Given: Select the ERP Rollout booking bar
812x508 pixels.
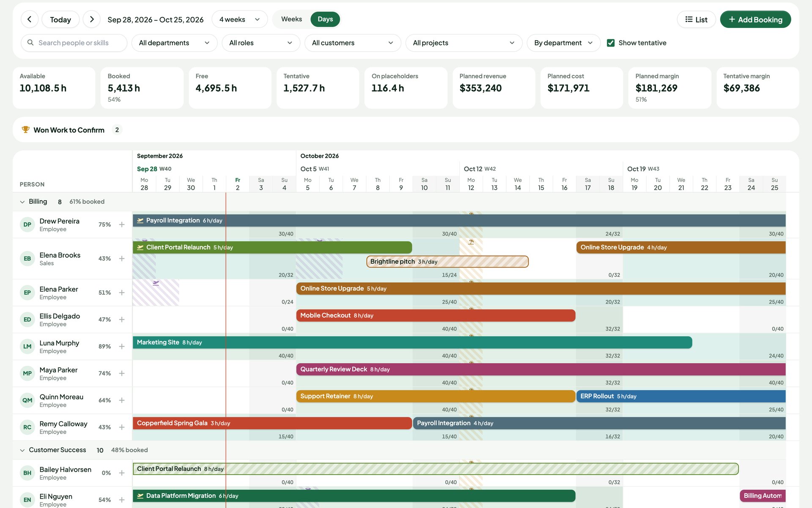Looking at the screenshot, I should [x=681, y=396].
